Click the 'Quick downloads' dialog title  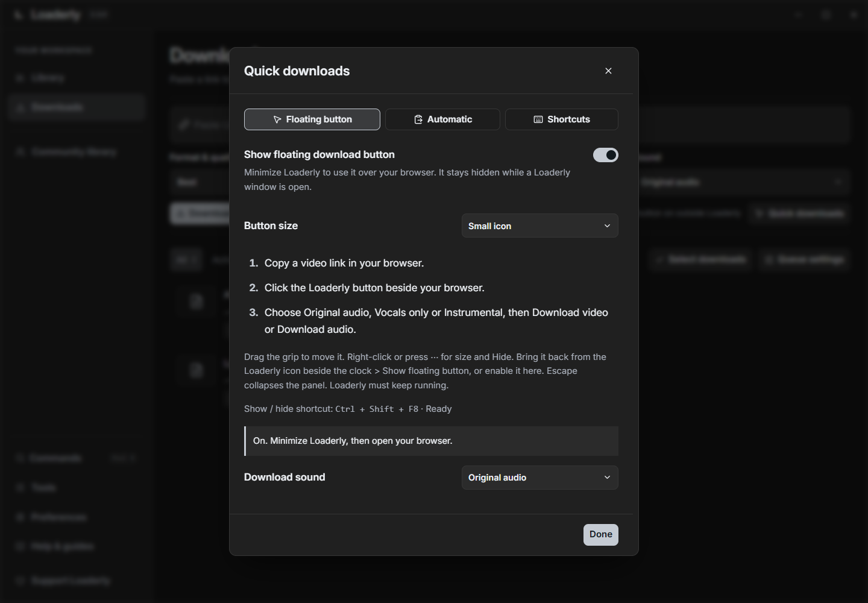point(297,71)
